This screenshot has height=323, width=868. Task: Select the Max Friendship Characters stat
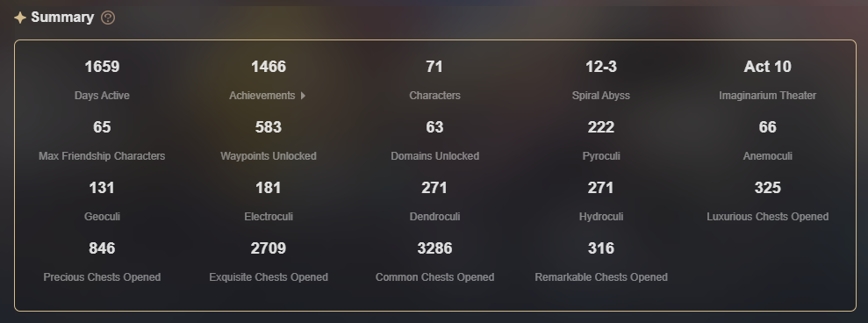click(x=102, y=140)
